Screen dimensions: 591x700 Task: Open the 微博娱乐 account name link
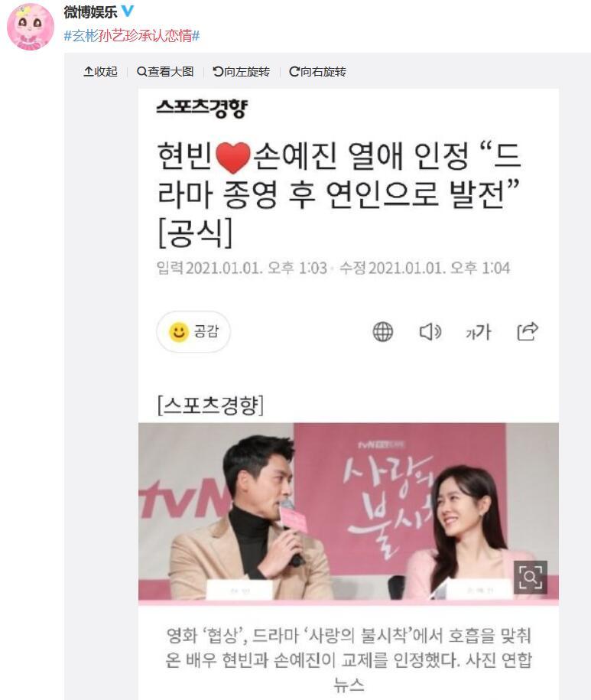point(90,12)
